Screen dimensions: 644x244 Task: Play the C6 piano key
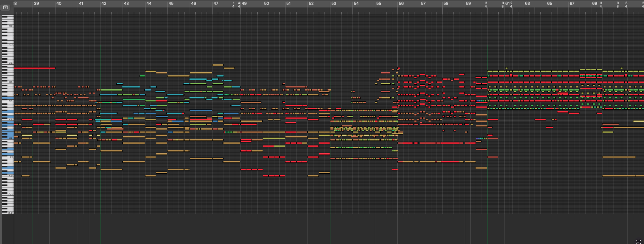click(8, 63)
